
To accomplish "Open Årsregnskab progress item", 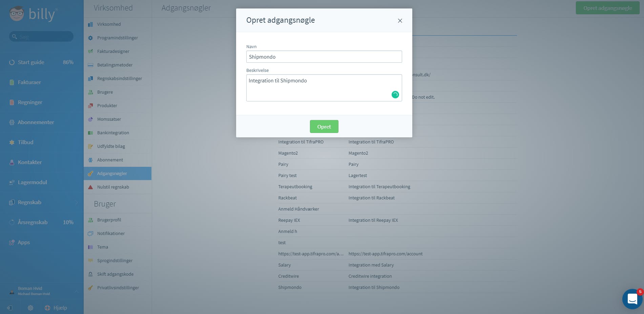I will [x=42, y=222].
